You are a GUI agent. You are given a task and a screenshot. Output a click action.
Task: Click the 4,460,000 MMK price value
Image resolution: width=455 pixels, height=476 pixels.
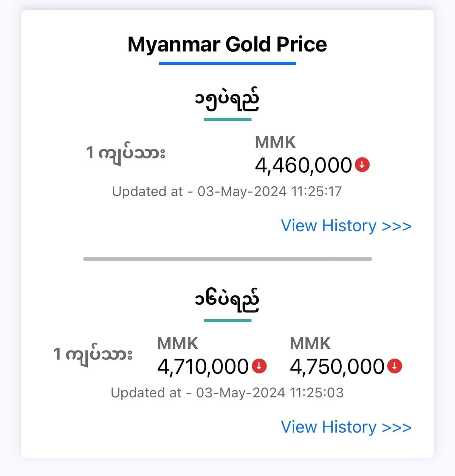coord(303,165)
